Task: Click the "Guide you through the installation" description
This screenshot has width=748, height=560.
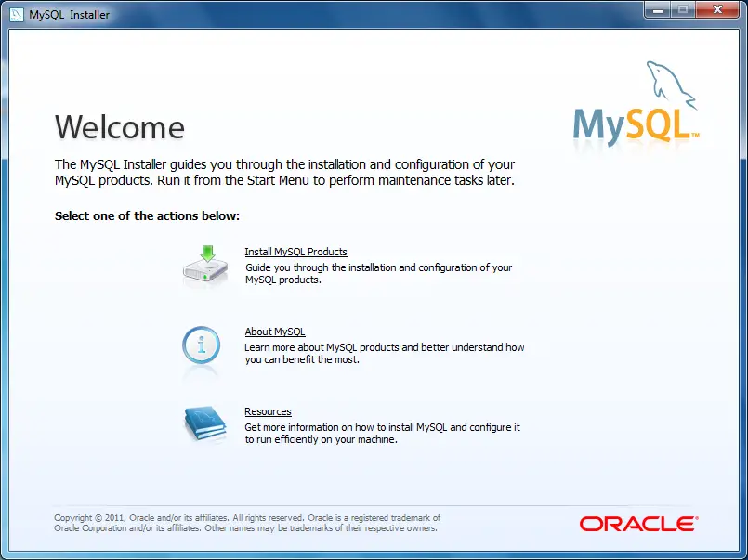Action: pos(379,274)
